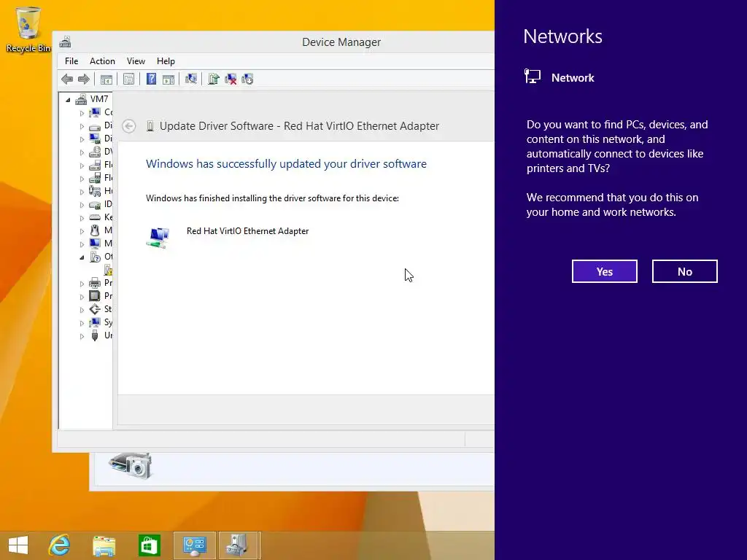Click the VM7 tree label
The height and width of the screenshot is (560, 747).
[x=99, y=99]
